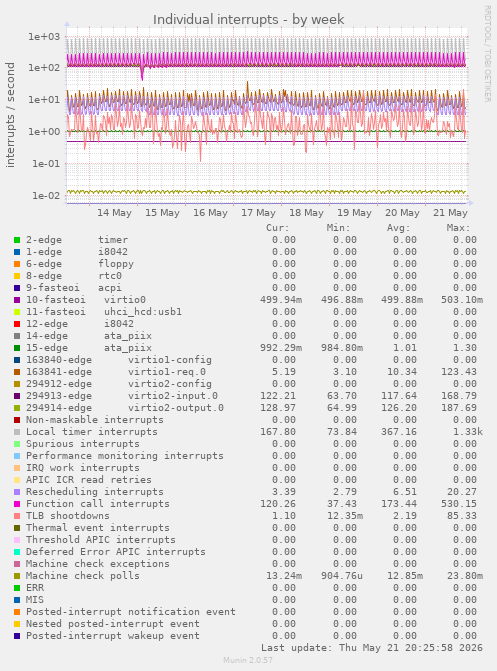Click the Avg: column header
This screenshot has height=671, width=497.
398,228
